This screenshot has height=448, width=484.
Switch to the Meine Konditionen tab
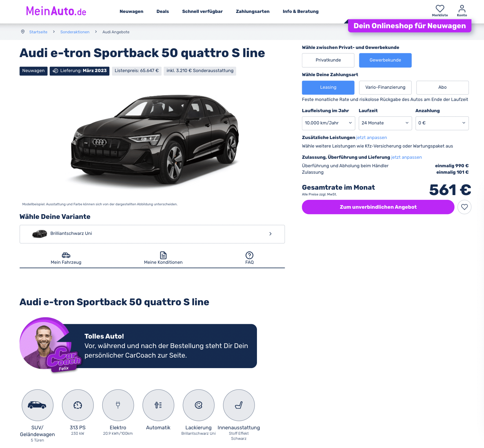pos(163,258)
